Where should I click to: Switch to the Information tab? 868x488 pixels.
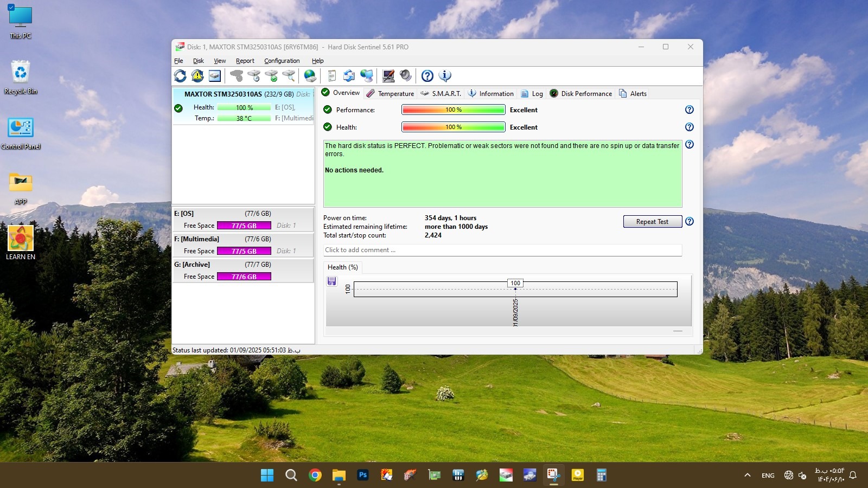[x=491, y=93]
